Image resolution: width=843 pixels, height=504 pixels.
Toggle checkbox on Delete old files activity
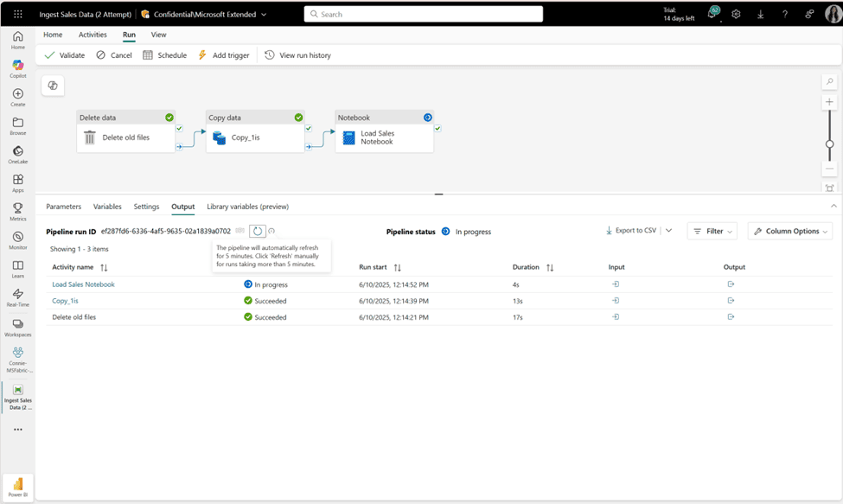click(x=179, y=129)
